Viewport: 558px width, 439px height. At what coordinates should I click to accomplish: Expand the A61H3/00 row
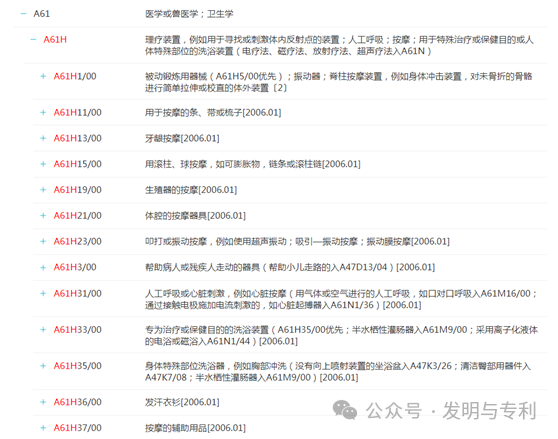(43, 267)
